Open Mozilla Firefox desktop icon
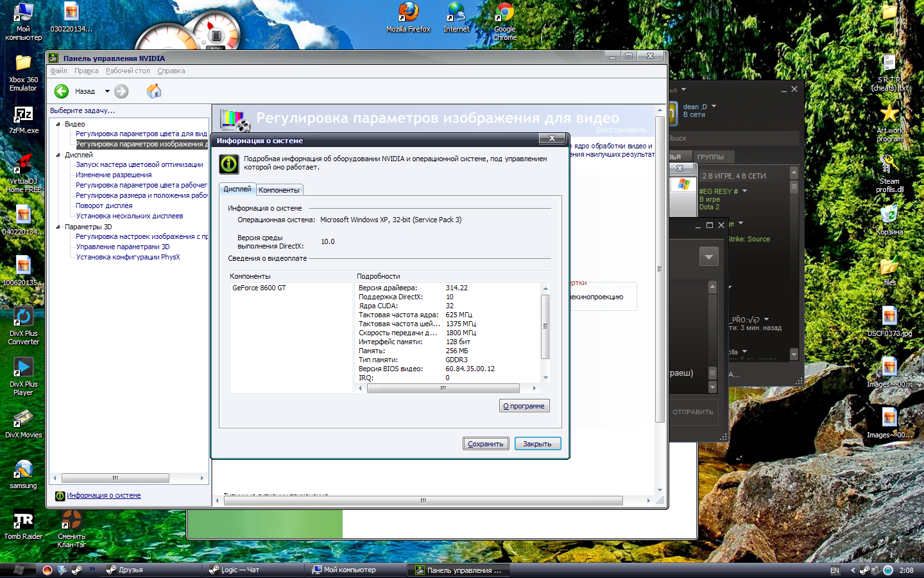Viewport: 924px width, 578px height. 408,17
